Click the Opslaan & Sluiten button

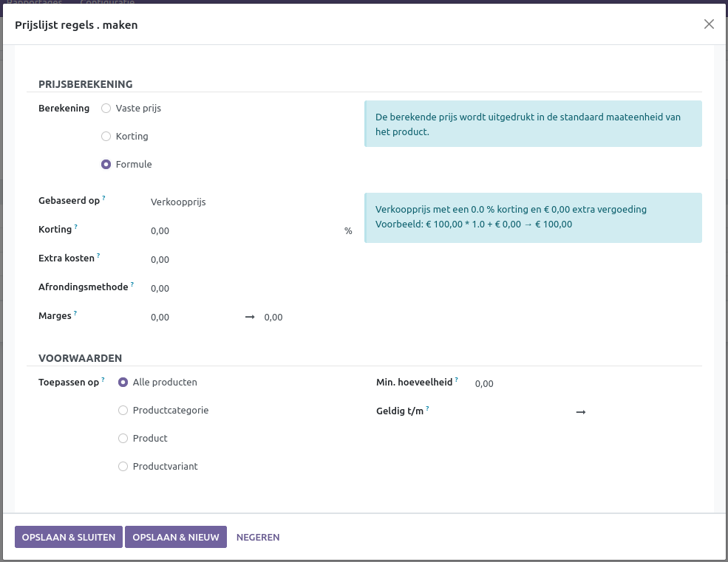(x=69, y=537)
